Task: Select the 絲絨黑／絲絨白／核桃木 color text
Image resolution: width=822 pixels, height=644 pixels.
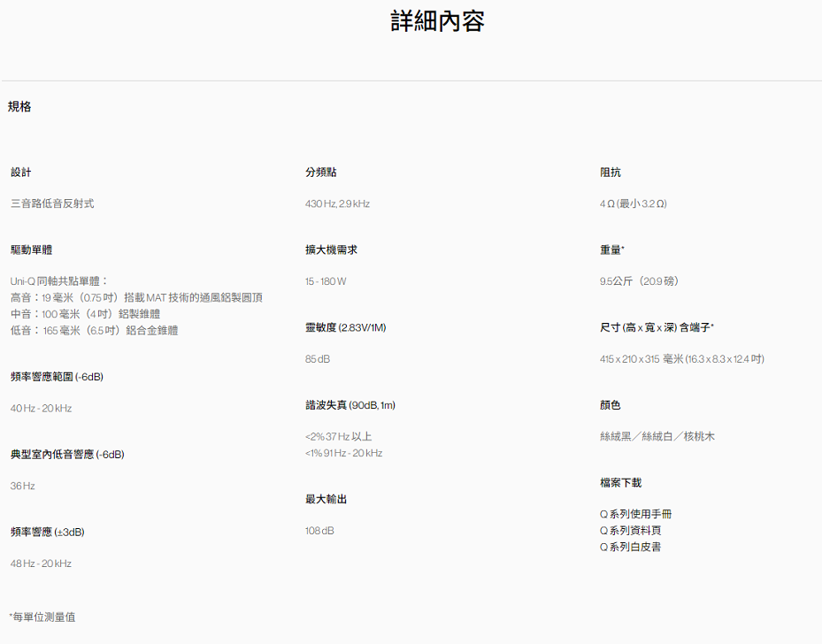Action: 657,437
